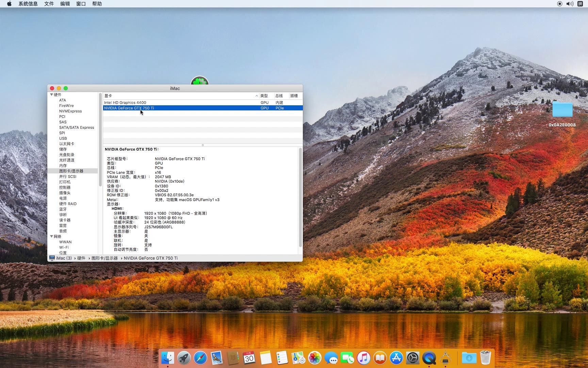The height and width of the screenshot is (368, 588).
Task: Select 音频 in the sidebar
Action: 63,231
